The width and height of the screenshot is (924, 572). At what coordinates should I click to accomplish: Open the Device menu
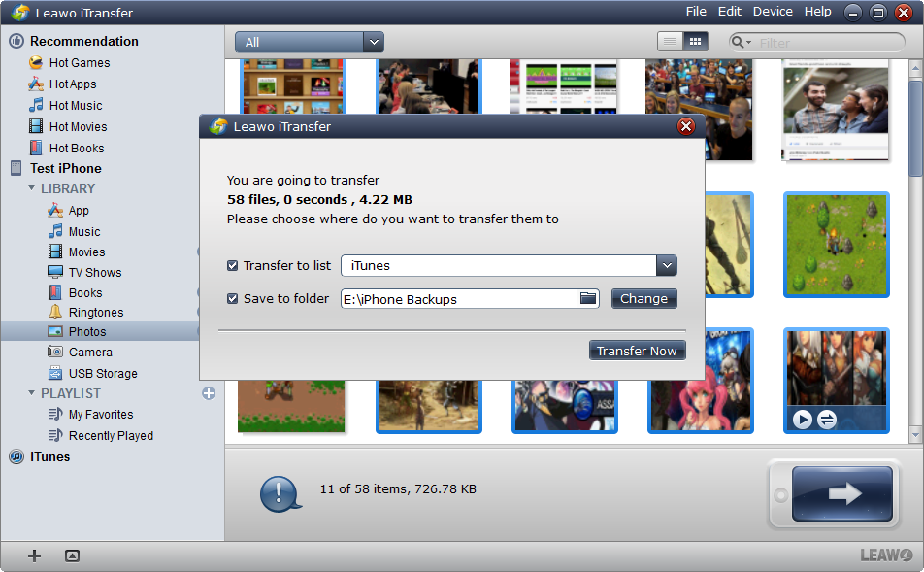point(773,12)
